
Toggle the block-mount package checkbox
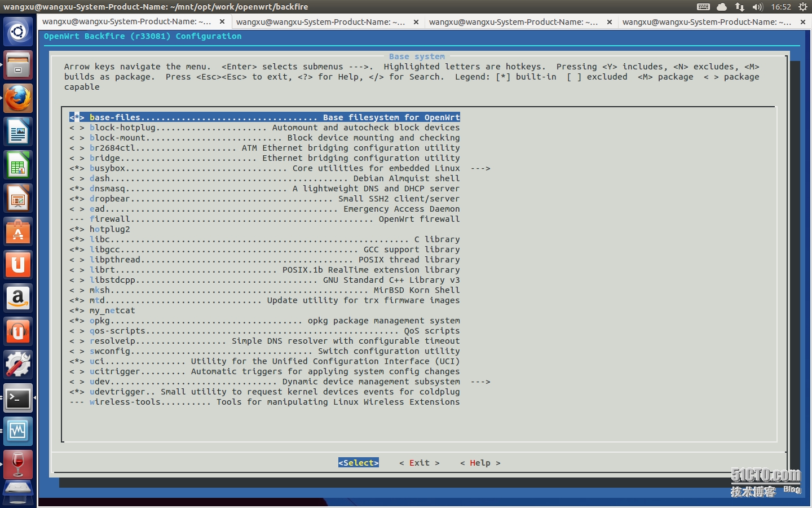pyautogui.click(x=77, y=138)
